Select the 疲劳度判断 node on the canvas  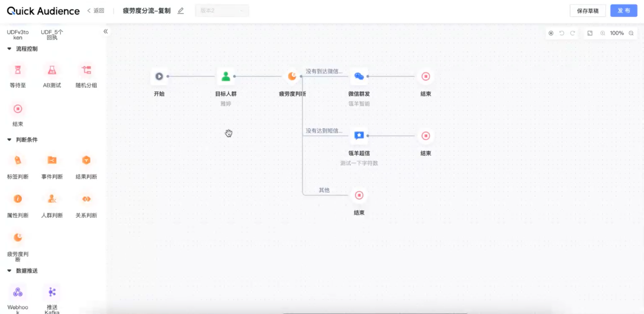pyautogui.click(x=292, y=76)
